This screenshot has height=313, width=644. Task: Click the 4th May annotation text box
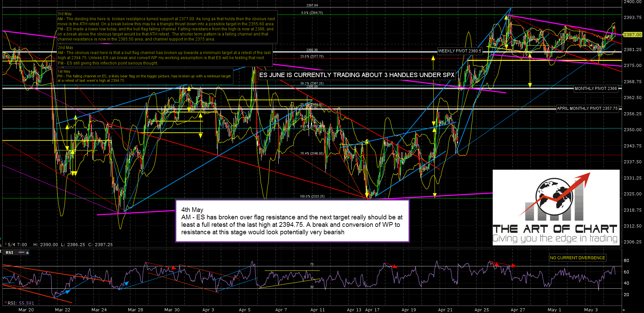click(x=292, y=221)
